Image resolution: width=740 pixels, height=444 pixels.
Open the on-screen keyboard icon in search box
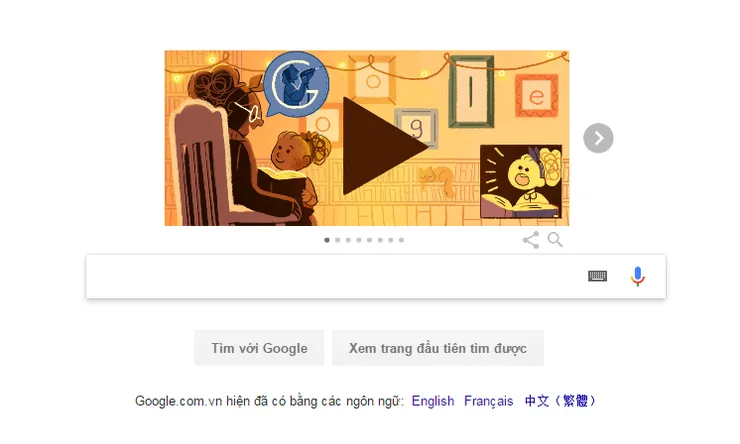597,276
